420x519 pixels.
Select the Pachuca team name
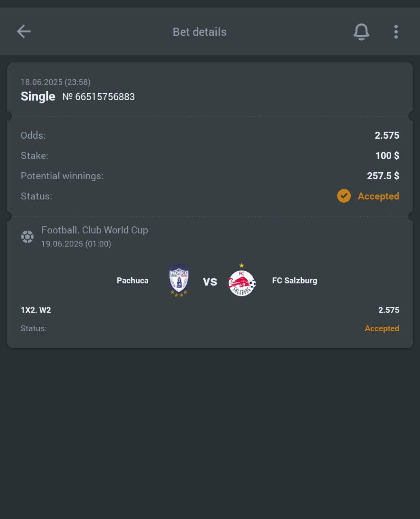click(x=132, y=281)
